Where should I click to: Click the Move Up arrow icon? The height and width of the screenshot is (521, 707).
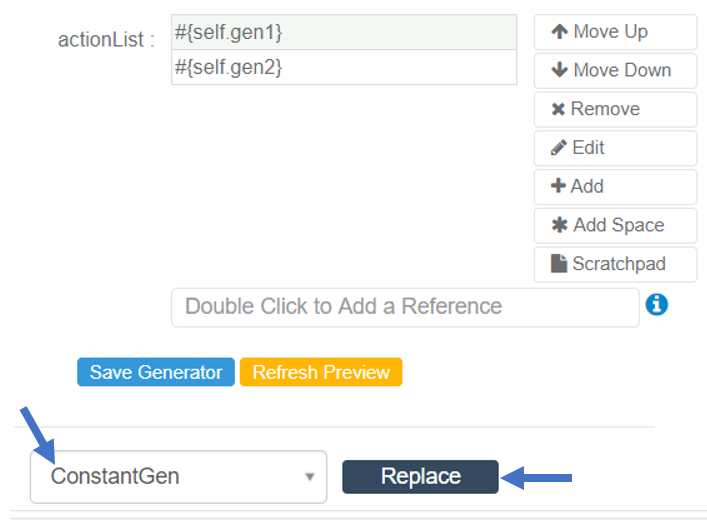click(559, 32)
